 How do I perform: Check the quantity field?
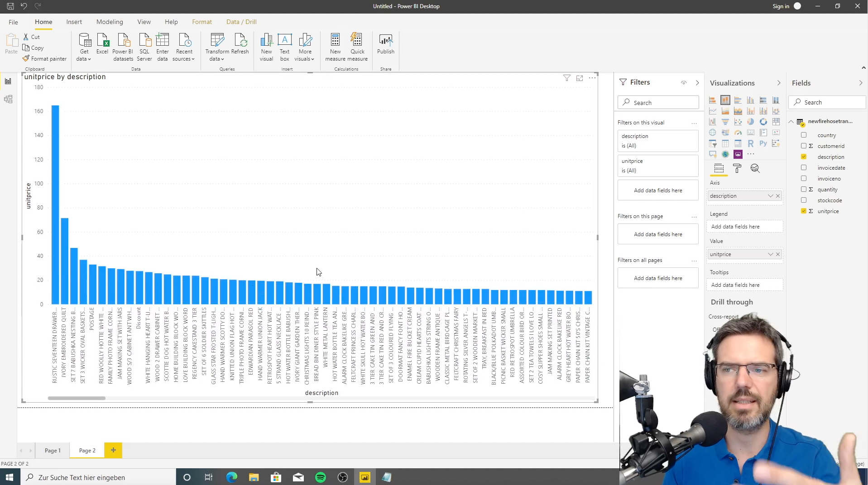[x=804, y=189]
